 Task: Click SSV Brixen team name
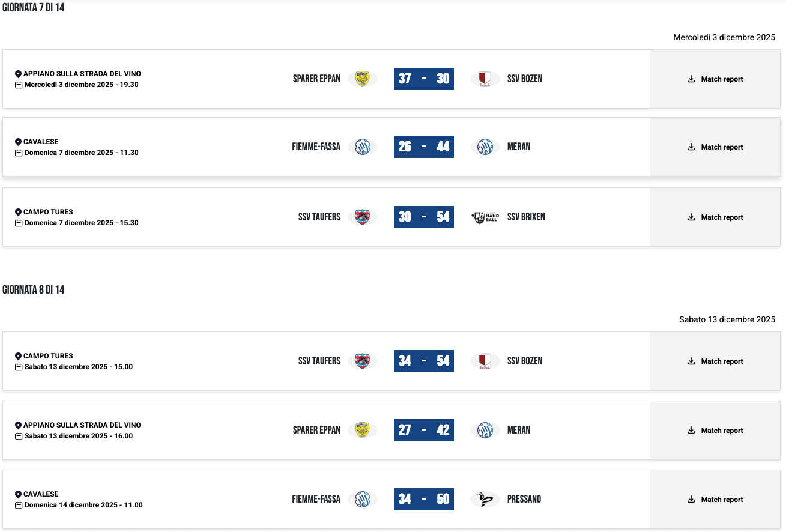tap(526, 217)
